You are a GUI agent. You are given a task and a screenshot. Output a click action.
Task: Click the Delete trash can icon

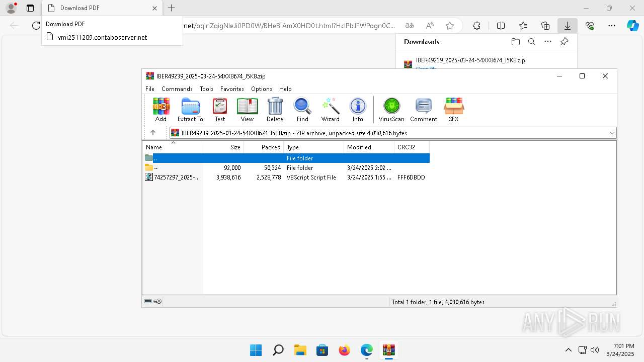pyautogui.click(x=275, y=110)
